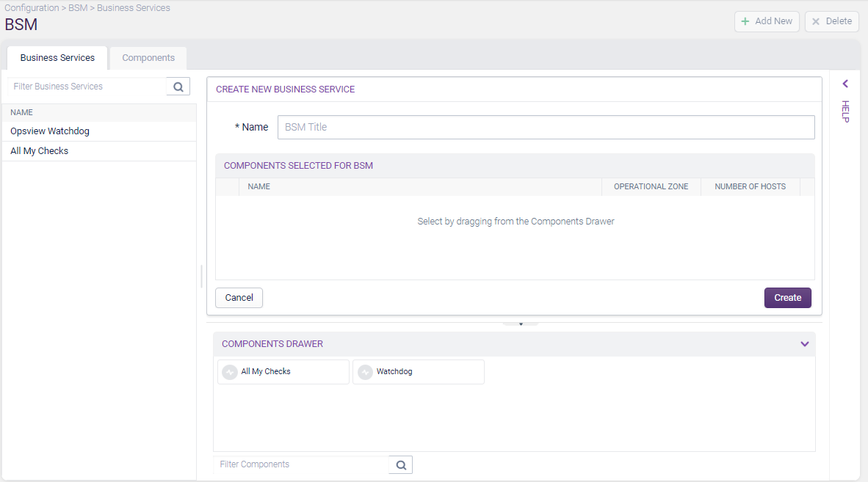Sort by NUMBER OF HOSTS column
Image resolution: width=868 pixels, height=482 pixels.
750,187
